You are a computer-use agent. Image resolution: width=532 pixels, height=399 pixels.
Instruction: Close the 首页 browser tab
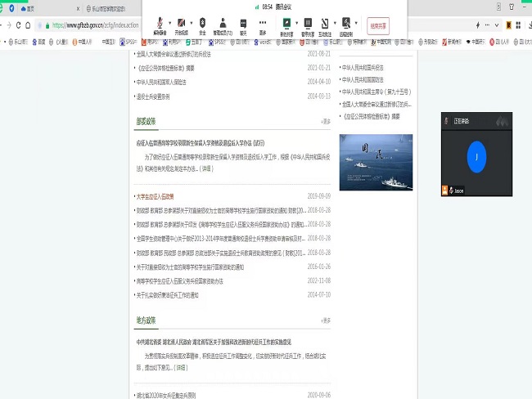78,9
